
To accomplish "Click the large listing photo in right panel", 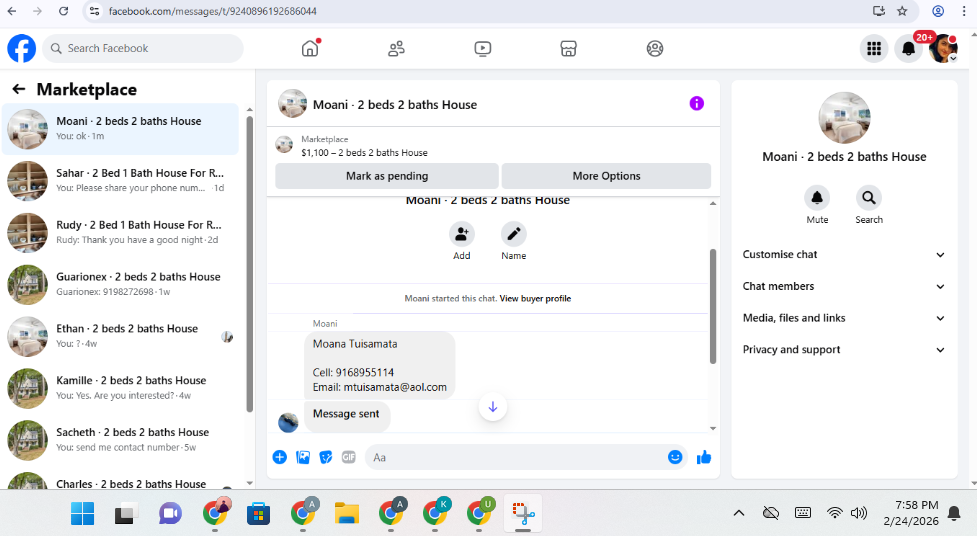I will click(x=844, y=118).
